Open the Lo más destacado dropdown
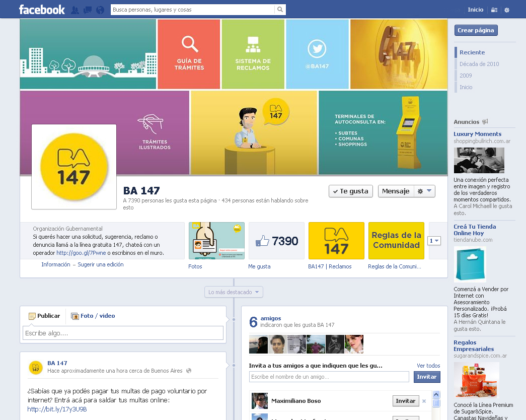526x420 pixels. point(234,292)
